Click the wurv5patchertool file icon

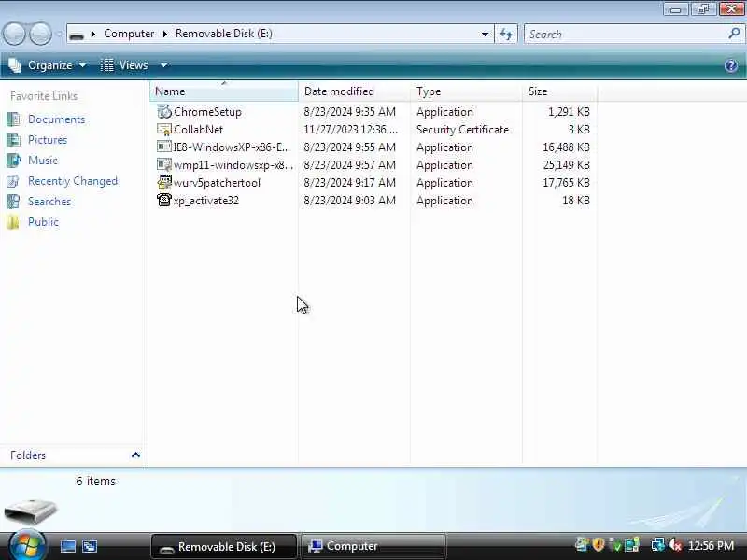coord(164,182)
